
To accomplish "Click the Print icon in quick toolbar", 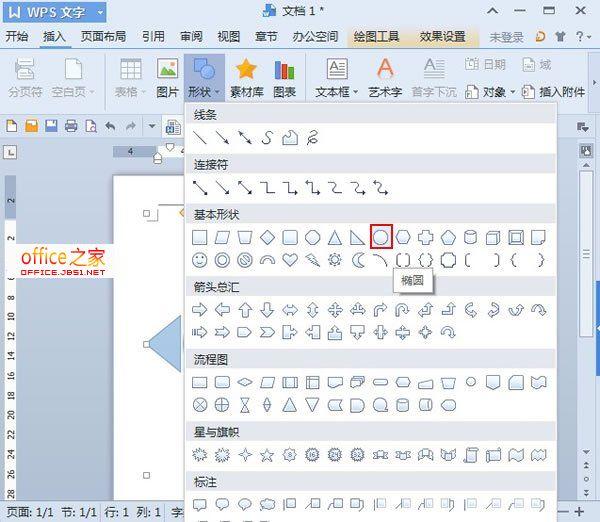I will click(x=71, y=126).
